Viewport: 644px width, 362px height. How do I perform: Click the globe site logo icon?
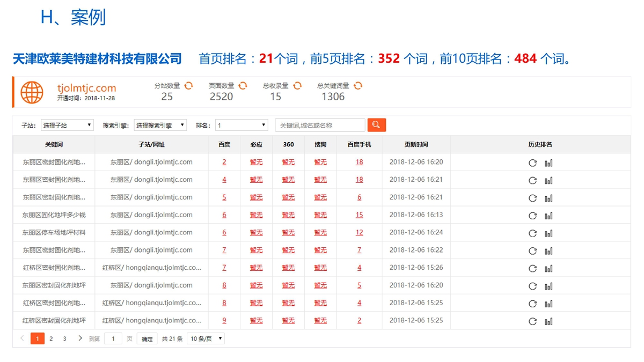[32, 92]
